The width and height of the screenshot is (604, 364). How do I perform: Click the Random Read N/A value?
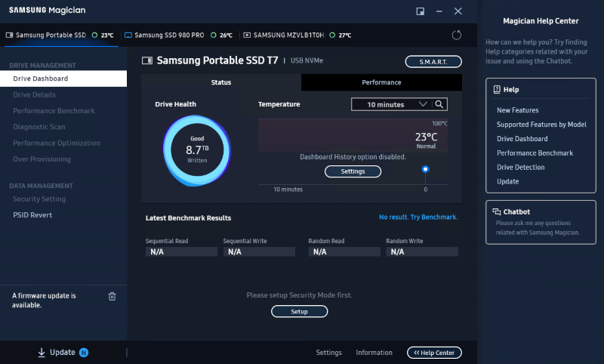pos(344,252)
